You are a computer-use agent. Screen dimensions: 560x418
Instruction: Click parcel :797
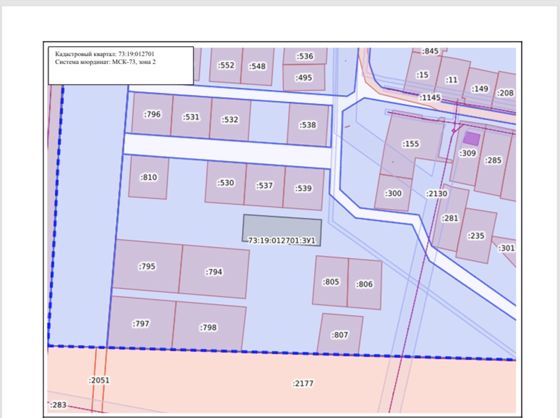pos(141,323)
